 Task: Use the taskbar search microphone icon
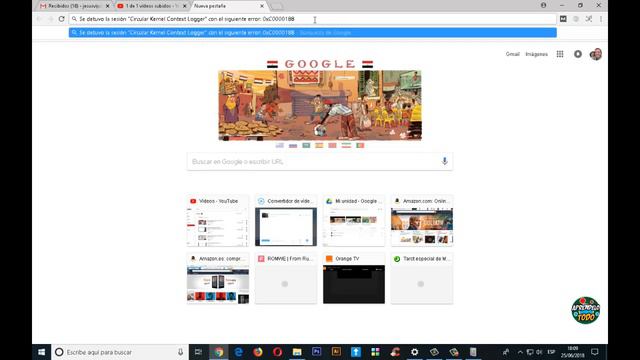[180, 352]
